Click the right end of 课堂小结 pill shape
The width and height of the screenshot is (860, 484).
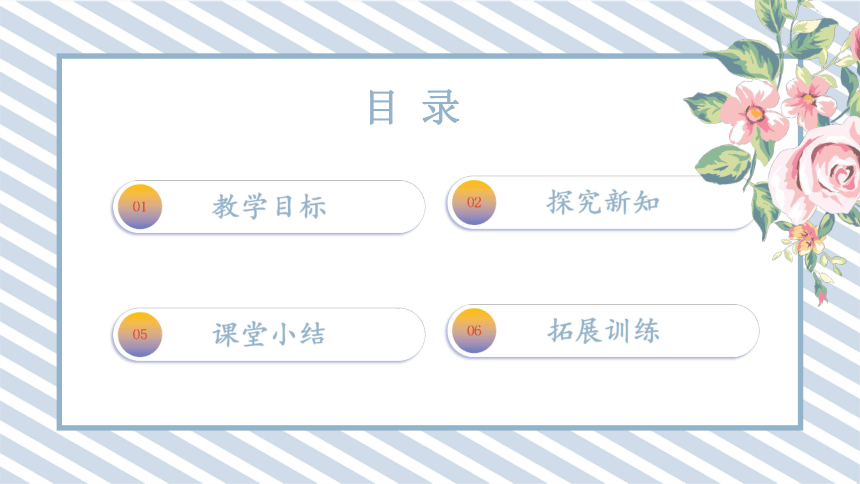coord(409,334)
